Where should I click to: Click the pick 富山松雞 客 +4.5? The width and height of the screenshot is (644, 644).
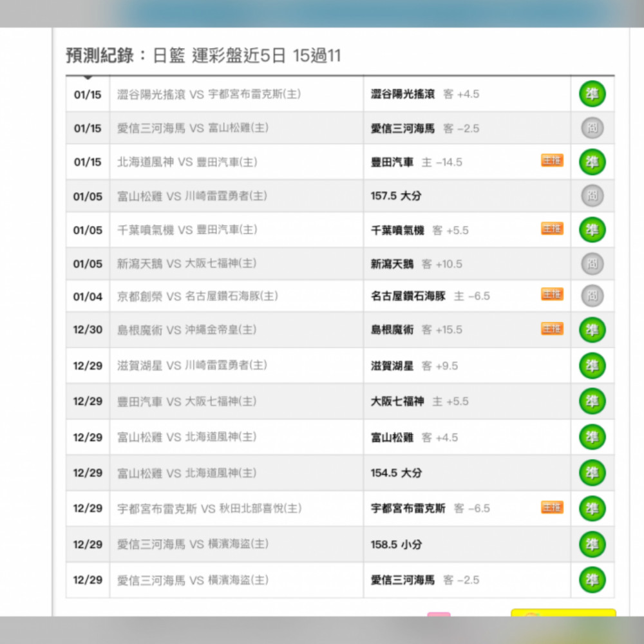click(414, 437)
